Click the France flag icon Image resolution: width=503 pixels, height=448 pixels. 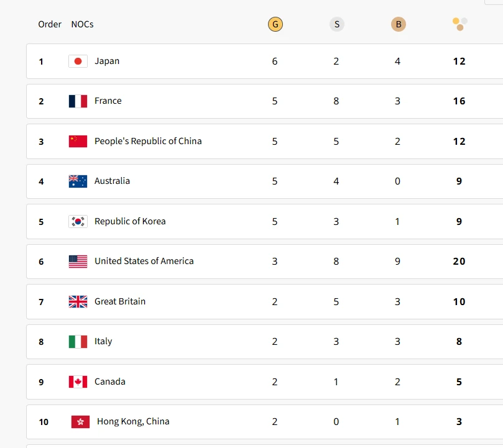coord(78,101)
